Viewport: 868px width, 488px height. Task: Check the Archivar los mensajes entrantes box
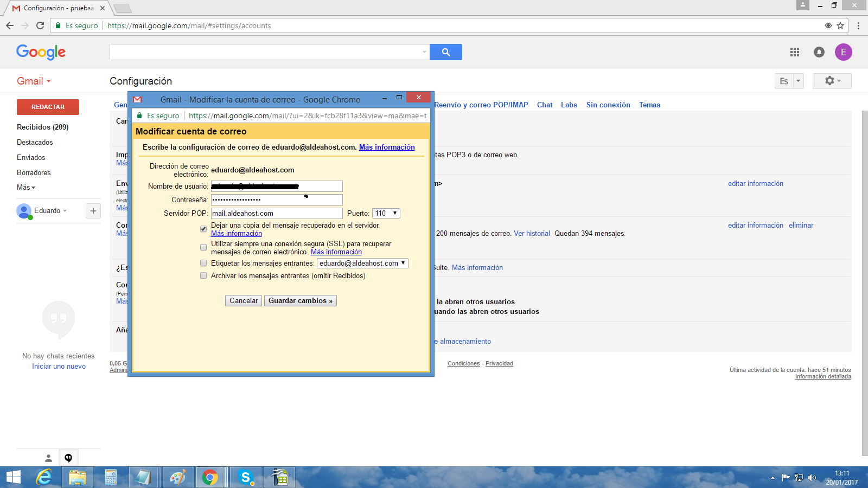[203, 275]
